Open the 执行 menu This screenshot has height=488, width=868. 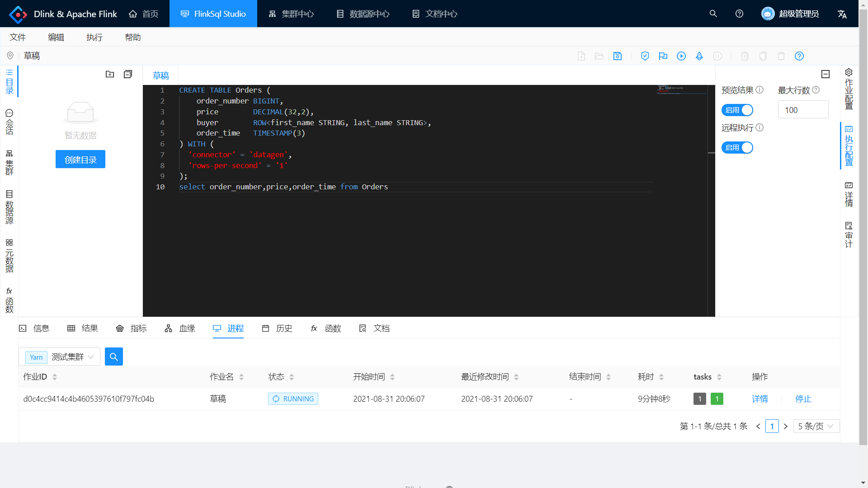94,37
